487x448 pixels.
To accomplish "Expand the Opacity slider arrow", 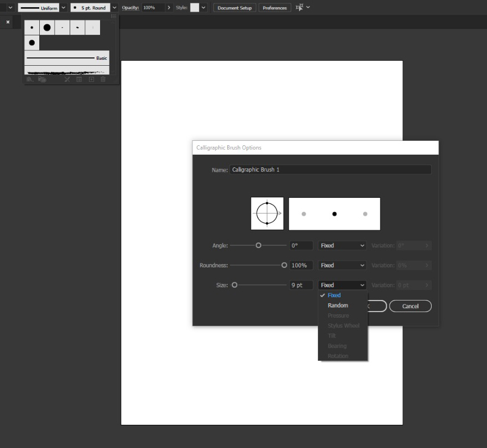I will [x=169, y=7].
